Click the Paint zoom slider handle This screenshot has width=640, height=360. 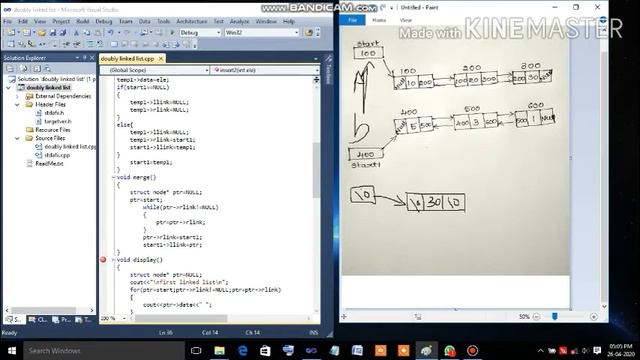[x=554, y=317]
